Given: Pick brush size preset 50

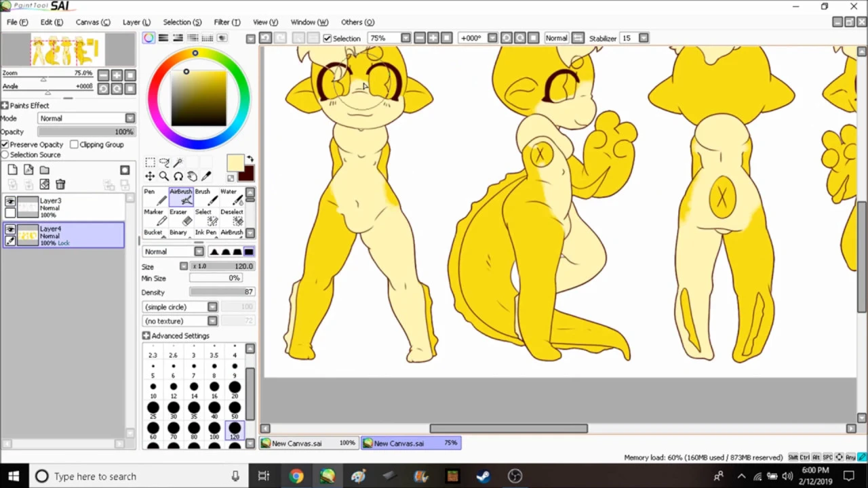Looking at the screenshot, I should [x=235, y=410].
